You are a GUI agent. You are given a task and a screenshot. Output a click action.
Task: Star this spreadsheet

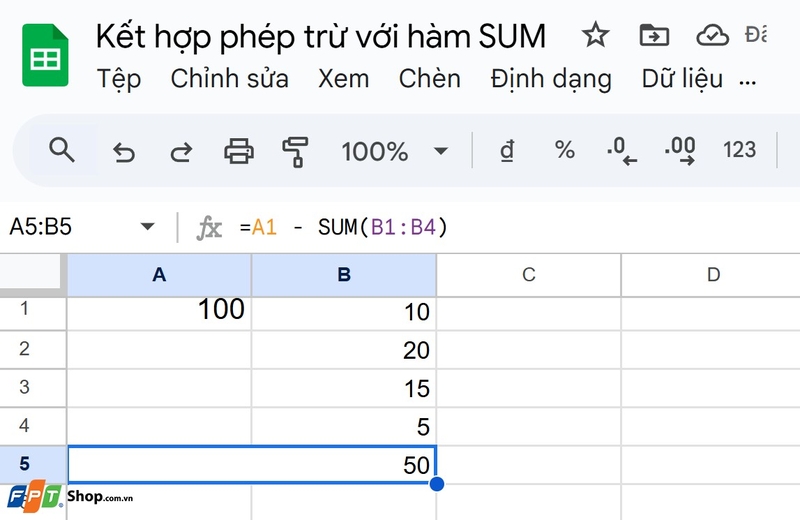coord(595,35)
